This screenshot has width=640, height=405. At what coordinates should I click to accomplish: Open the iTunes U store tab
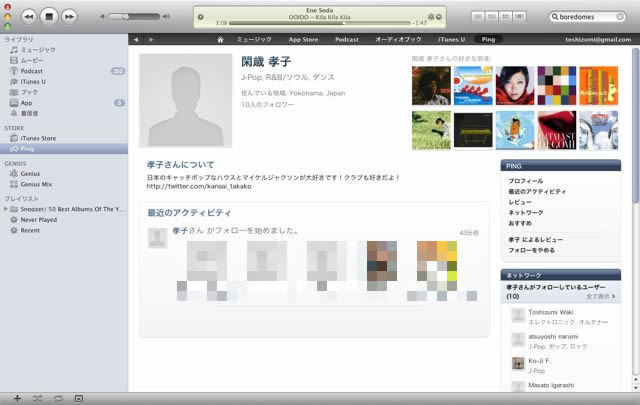point(451,40)
